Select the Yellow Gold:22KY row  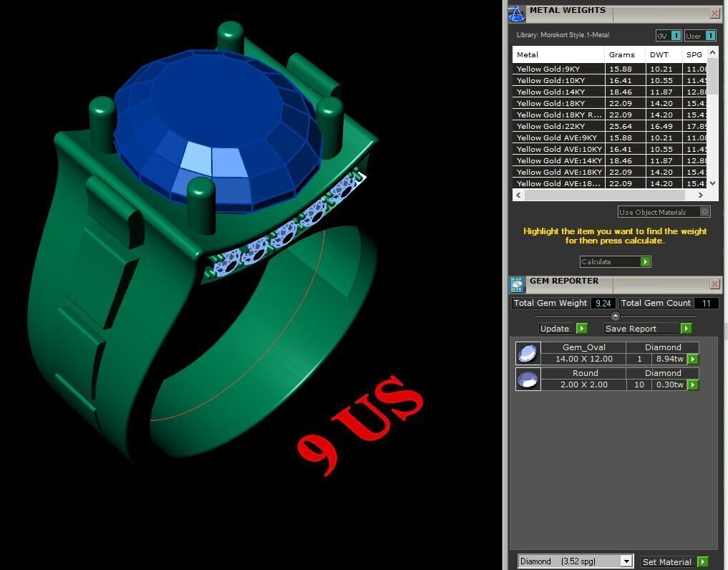(610, 126)
